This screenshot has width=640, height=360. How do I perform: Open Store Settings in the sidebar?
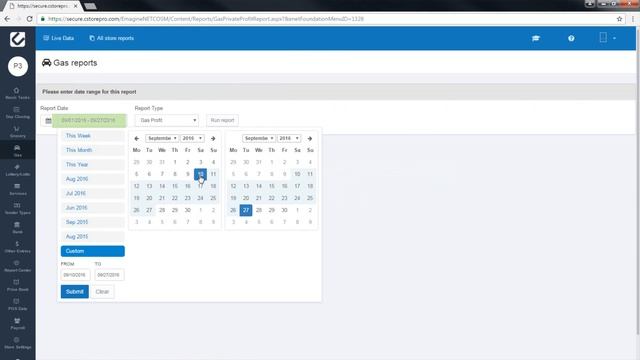[x=17, y=343]
